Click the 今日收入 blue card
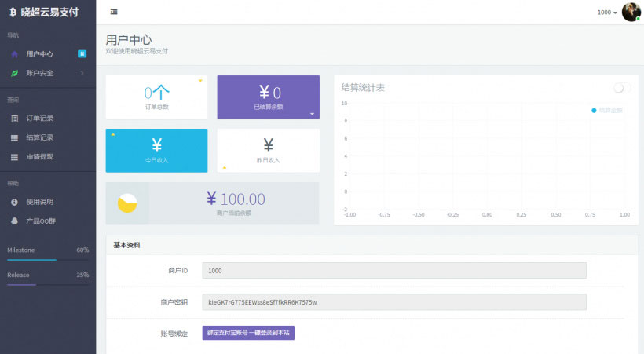Screen dimensions: 644x354 pyautogui.click(x=156, y=150)
